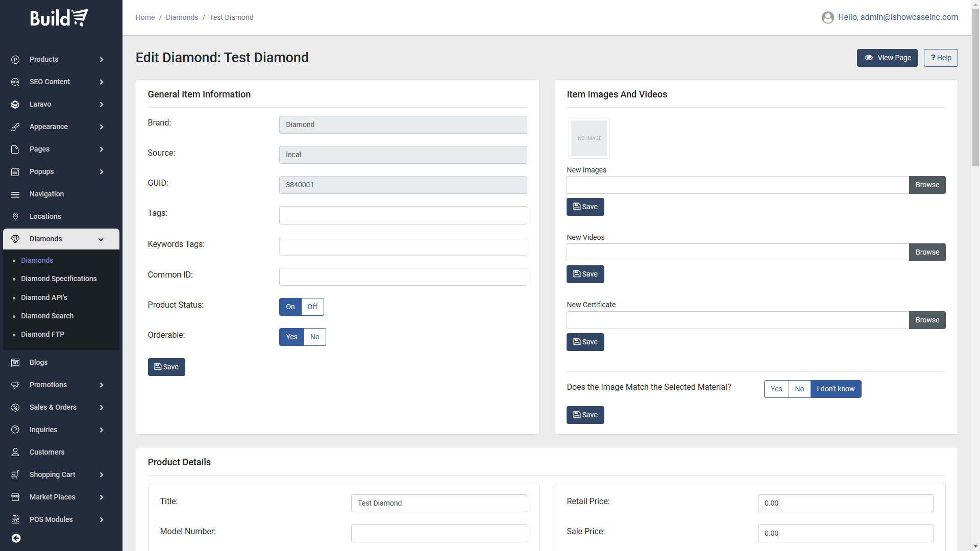
Task: Click the Blogs icon in sidebar
Action: [15, 362]
